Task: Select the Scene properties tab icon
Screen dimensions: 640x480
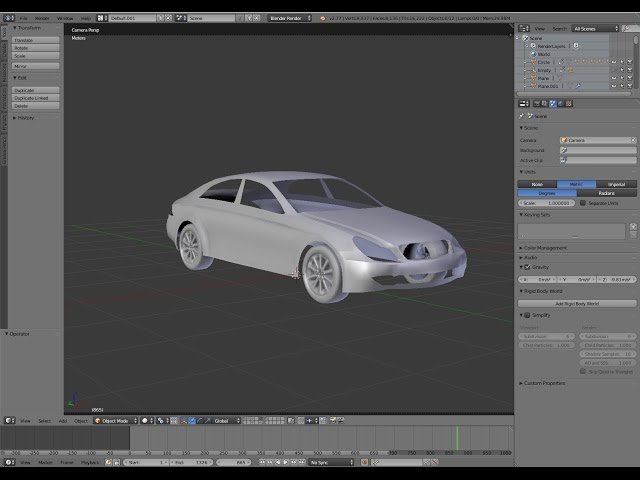Action: click(x=553, y=104)
